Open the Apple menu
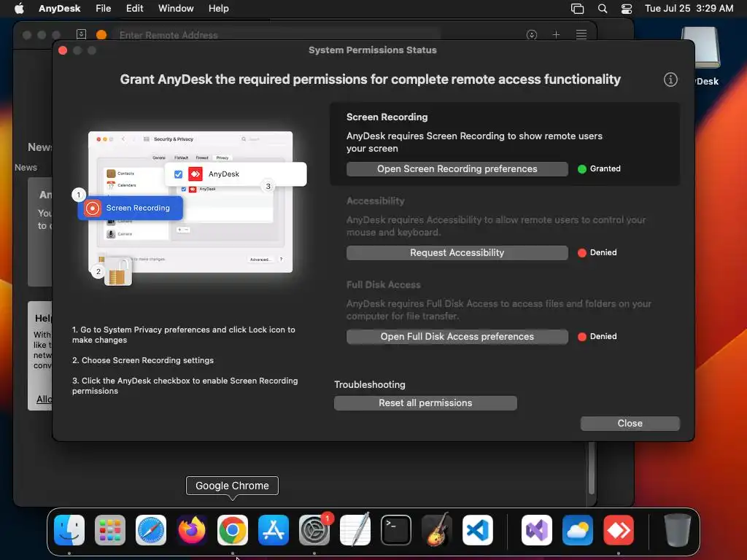 tap(19, 8)
